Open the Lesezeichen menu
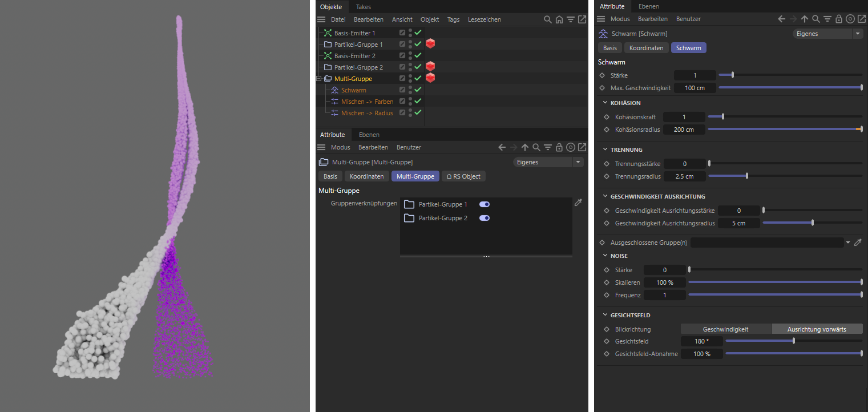The height and width of the screenshot is (412, 868). tap(485, 19)
